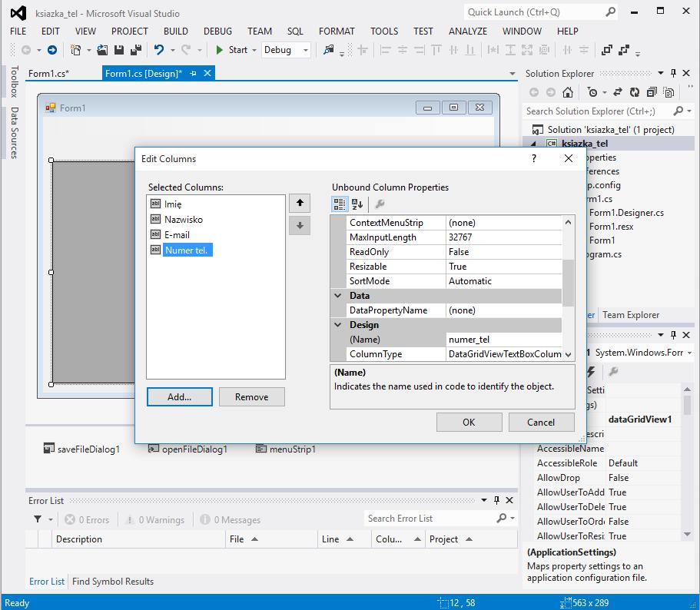This screenshot has width=700, height=610.
Task: Toggle the 0 Errors filter
Action: 87,520
